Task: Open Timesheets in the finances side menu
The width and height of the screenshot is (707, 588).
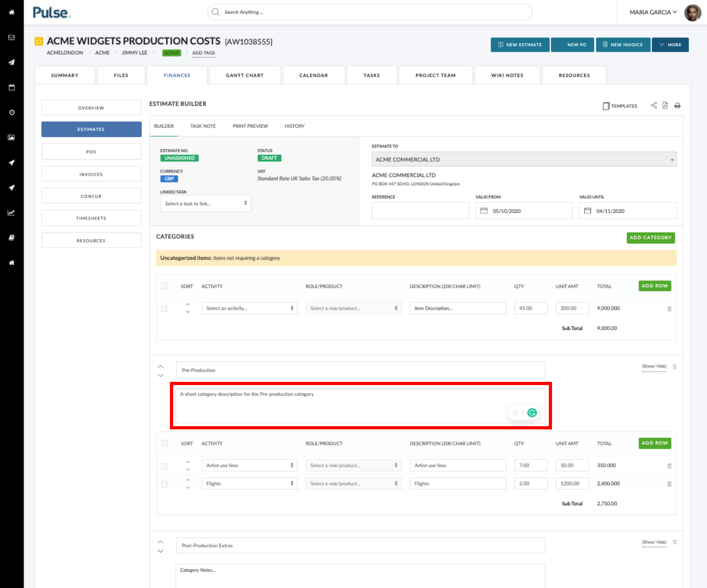Action: point(91,218)
